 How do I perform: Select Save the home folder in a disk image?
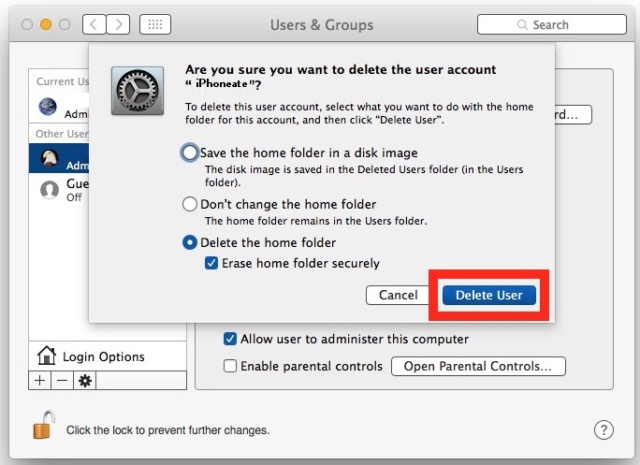click(x=189, y=153)
